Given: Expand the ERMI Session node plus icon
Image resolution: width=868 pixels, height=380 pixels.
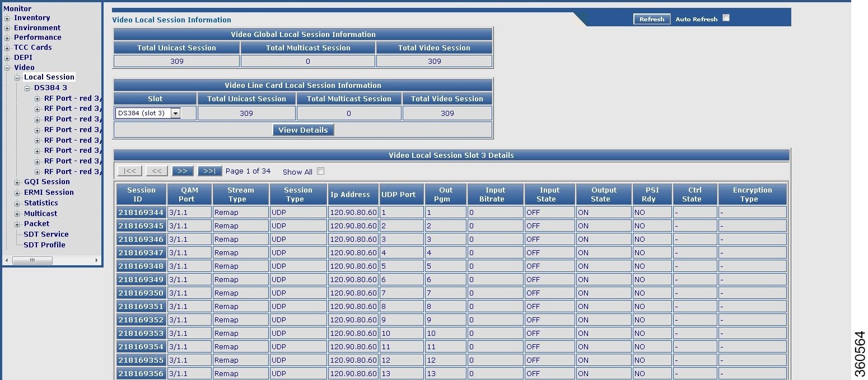Looking at the screenshot, I should pyautogui.click(x=17, y=193).
